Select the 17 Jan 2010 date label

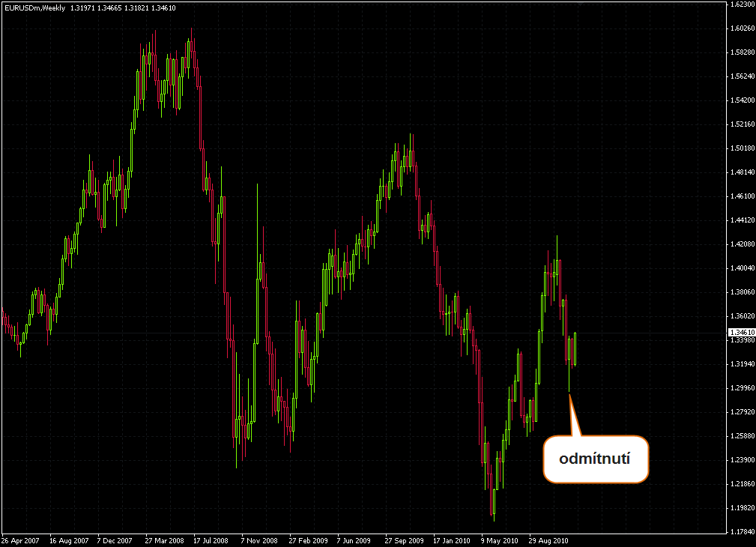click(451, 541)
